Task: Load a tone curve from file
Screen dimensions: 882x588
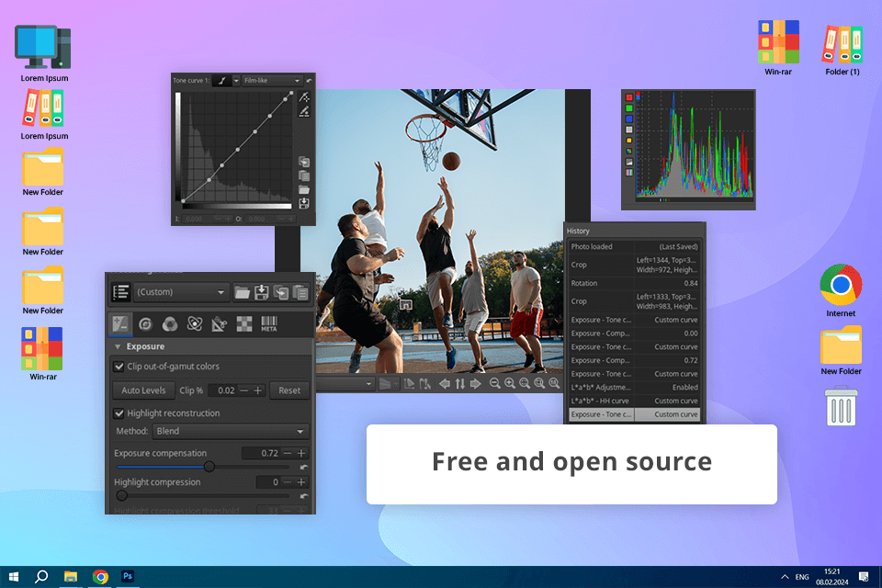Action: point(304,189)
